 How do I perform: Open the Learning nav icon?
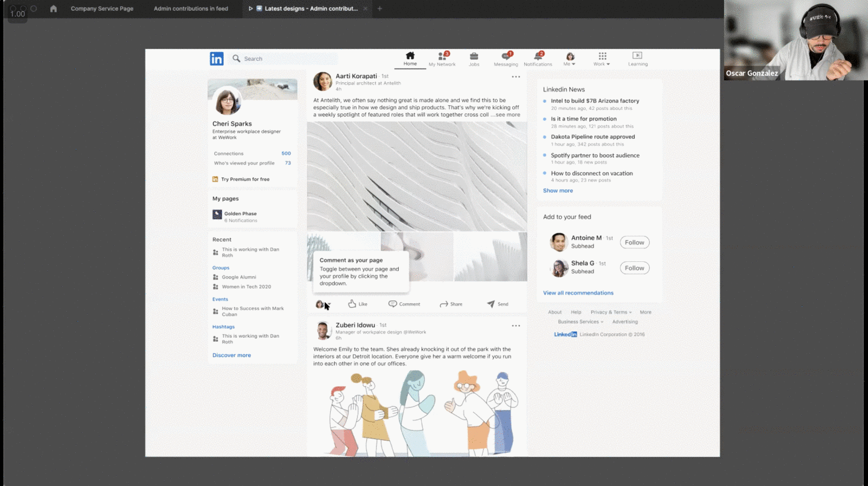point(638,59)
